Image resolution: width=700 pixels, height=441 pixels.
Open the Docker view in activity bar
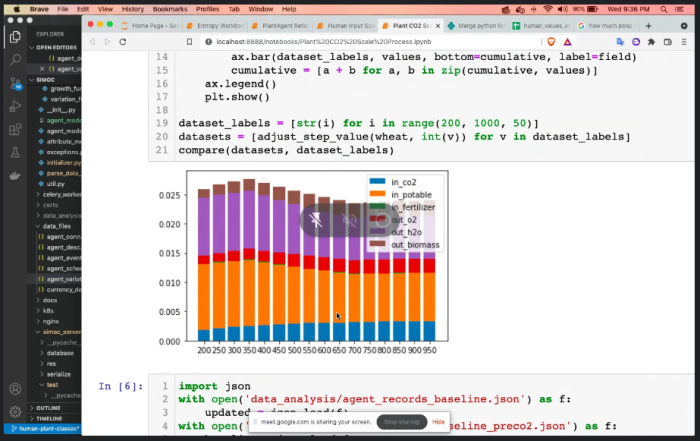(15, 176)
